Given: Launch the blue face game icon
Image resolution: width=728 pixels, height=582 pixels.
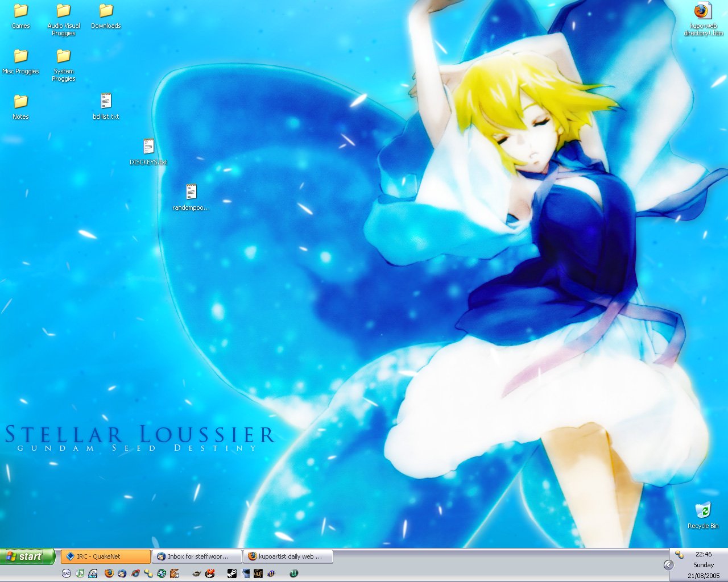Looking at the screenshot, I should [x=246, y=573].
